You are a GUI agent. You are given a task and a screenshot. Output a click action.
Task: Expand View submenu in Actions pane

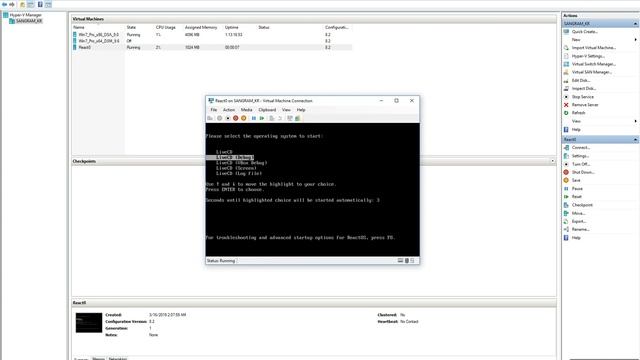(635, 121)
